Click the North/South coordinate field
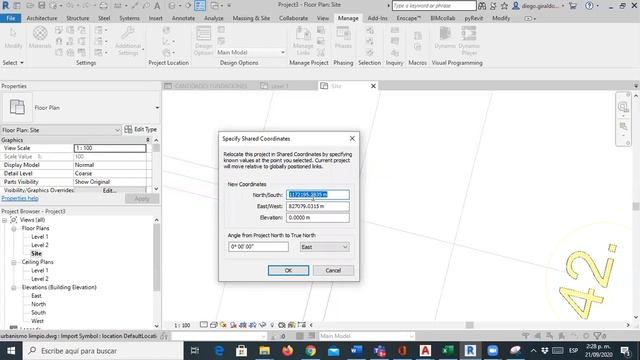The image size is (640, 360). (318, 195)
